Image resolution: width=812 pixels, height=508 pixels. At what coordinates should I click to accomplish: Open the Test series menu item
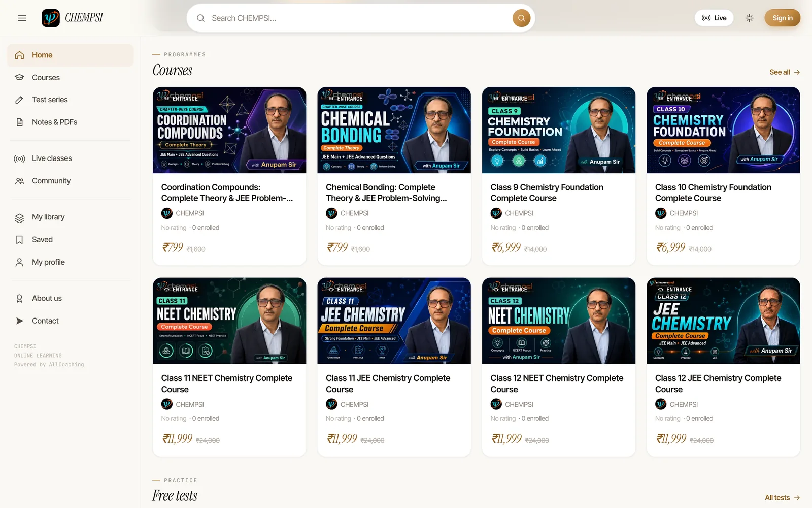[71, 100]
